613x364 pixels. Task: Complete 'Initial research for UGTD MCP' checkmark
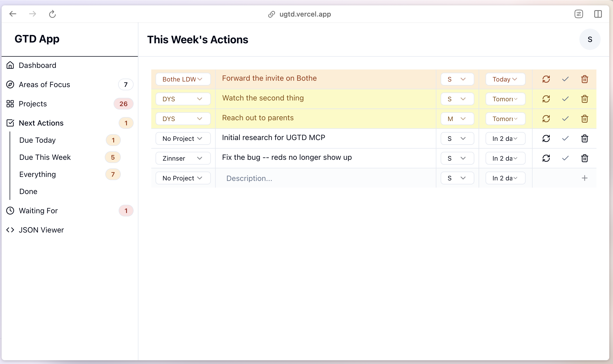click(565, 138)
